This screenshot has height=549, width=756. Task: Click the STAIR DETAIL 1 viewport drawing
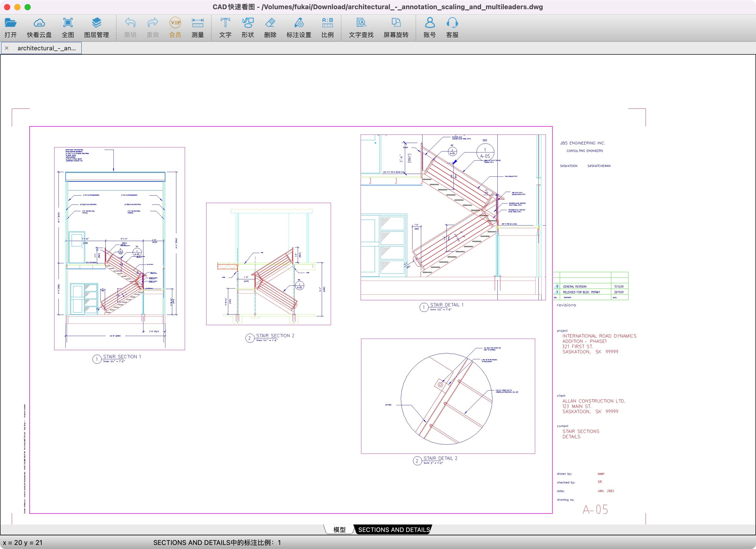[x=453, y=217]
